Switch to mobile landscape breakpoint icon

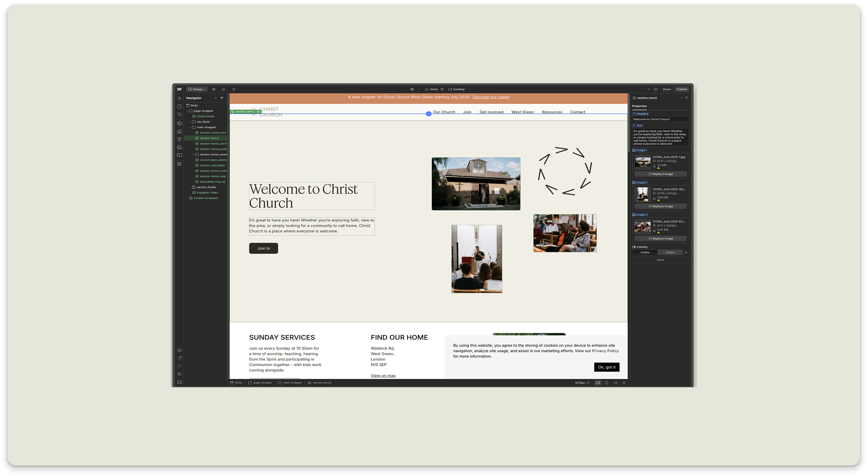(x=615, y=383)
